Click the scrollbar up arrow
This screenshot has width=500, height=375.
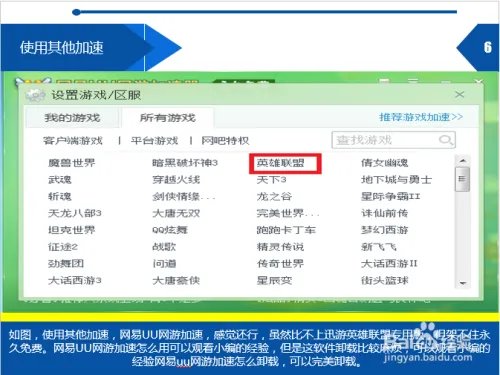(462, 161)
